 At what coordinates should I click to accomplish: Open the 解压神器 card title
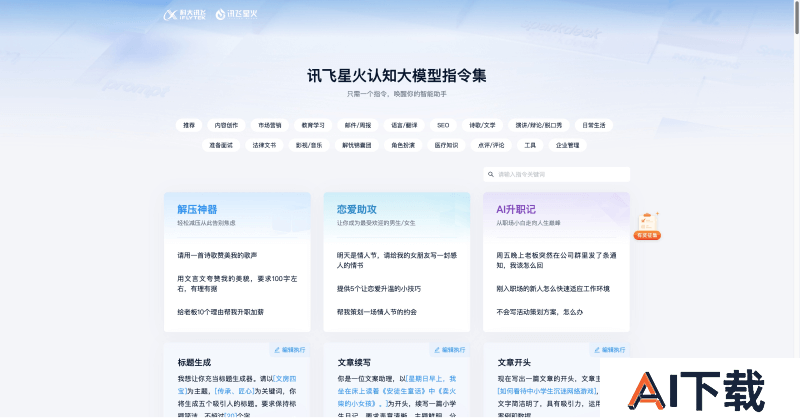pos(197,210)
